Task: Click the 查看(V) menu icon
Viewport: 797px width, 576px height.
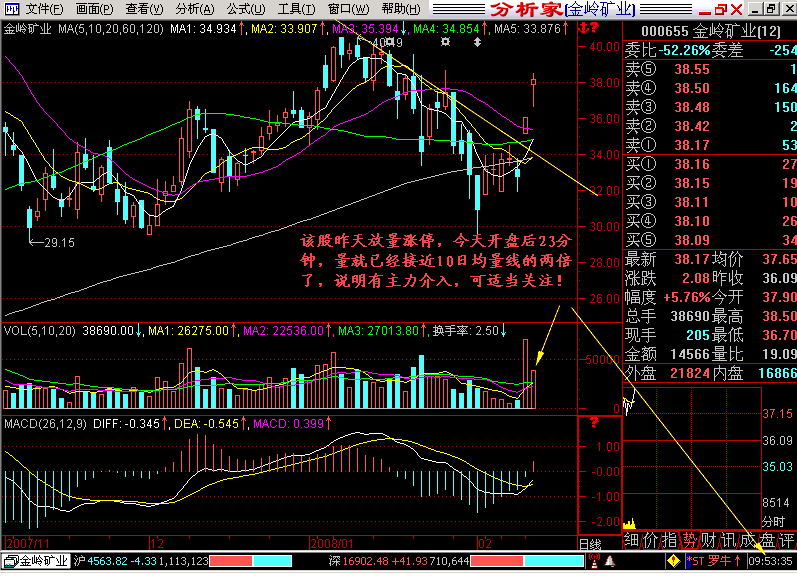Action: [x=140, y=9]
